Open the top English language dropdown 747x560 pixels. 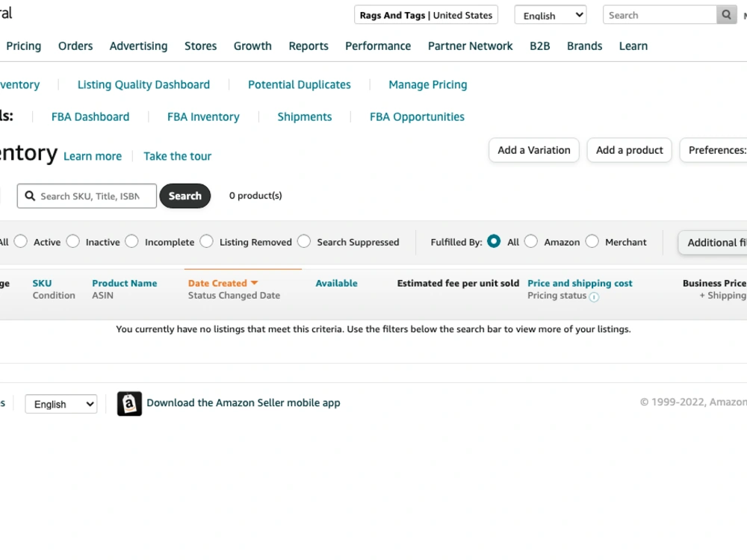click(x=551, y=15)
